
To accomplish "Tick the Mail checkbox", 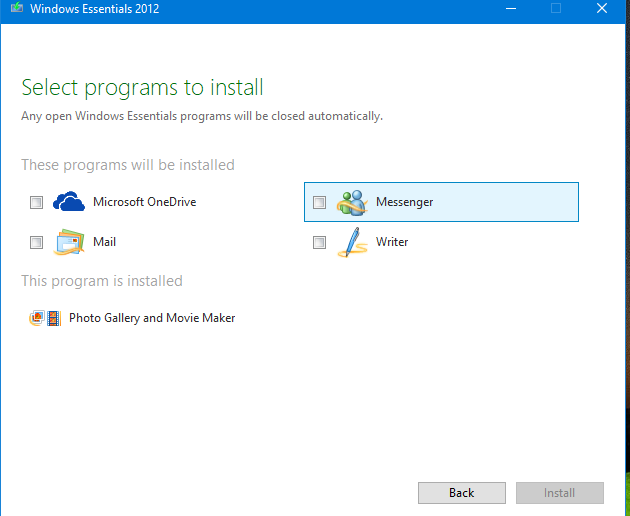I will point(37,242).
